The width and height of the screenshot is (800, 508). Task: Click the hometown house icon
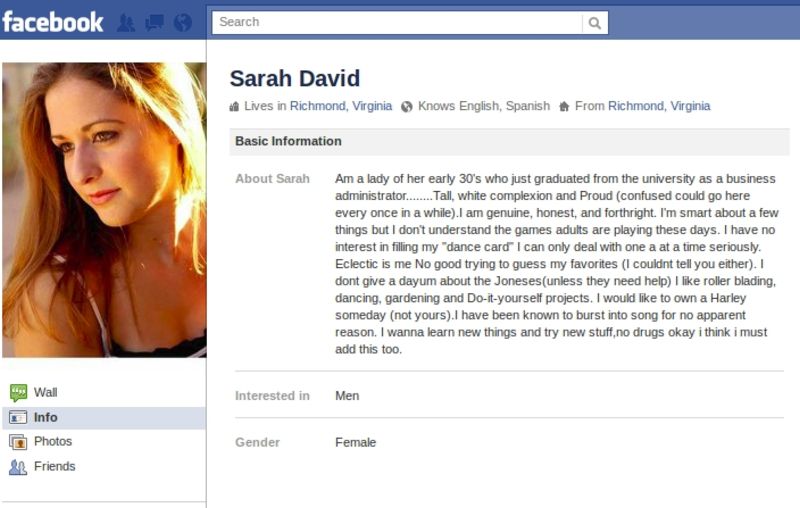pos(564,107)
